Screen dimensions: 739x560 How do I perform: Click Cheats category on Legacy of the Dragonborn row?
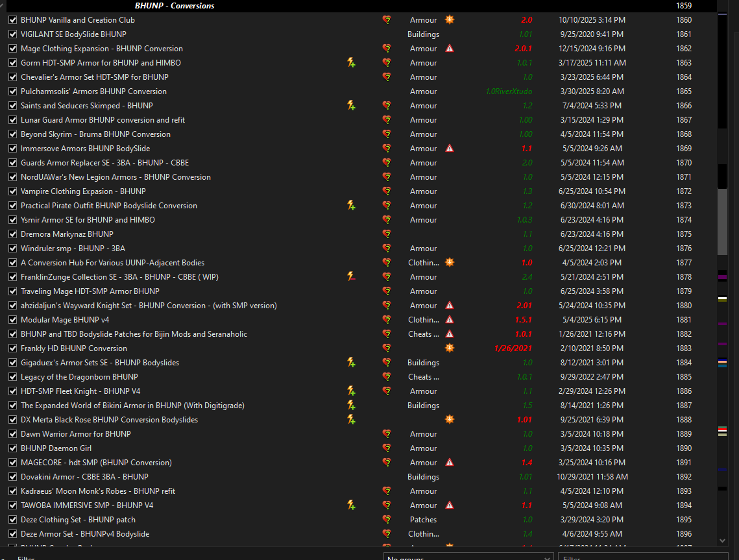[423, 377]
